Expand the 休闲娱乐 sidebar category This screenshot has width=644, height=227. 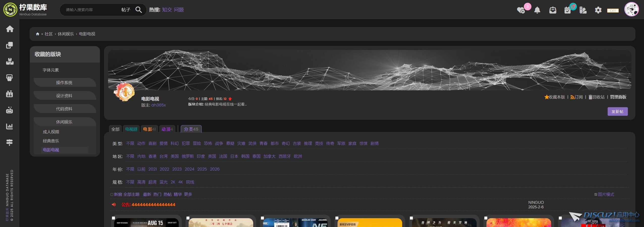tap(64, 122)
